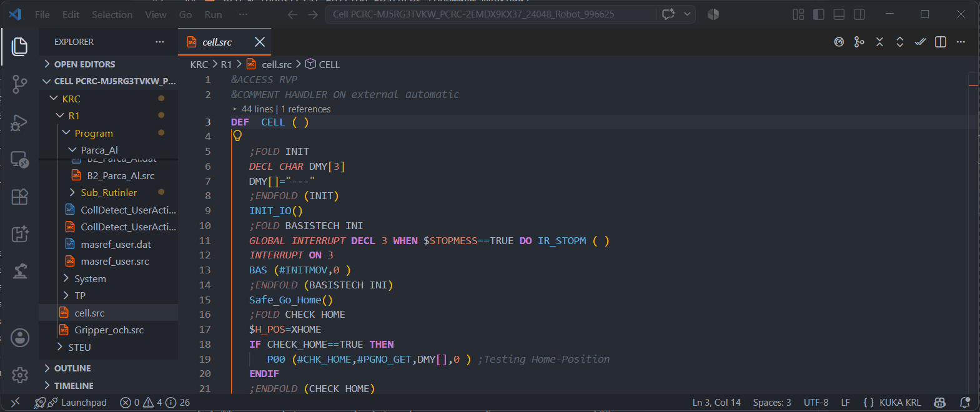
Task: Click the Copilot chat icon in title bar
Action: (x=668, y=14)
